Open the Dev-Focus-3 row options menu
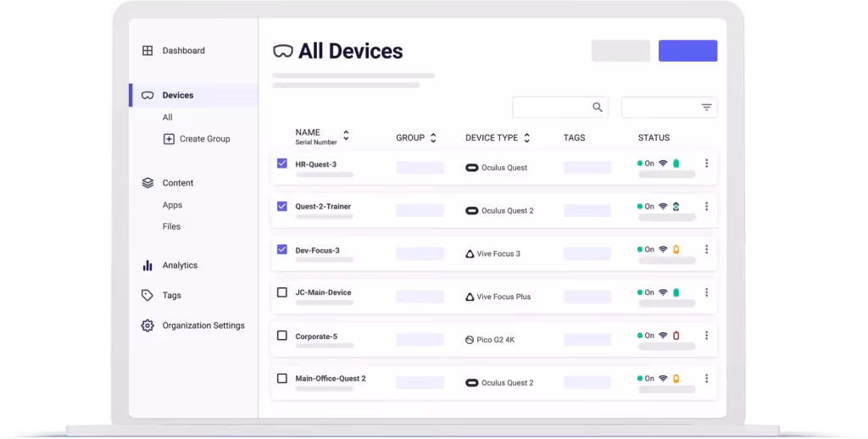The image size is (868, 439). pyautogui.click(x=706, y=249)
